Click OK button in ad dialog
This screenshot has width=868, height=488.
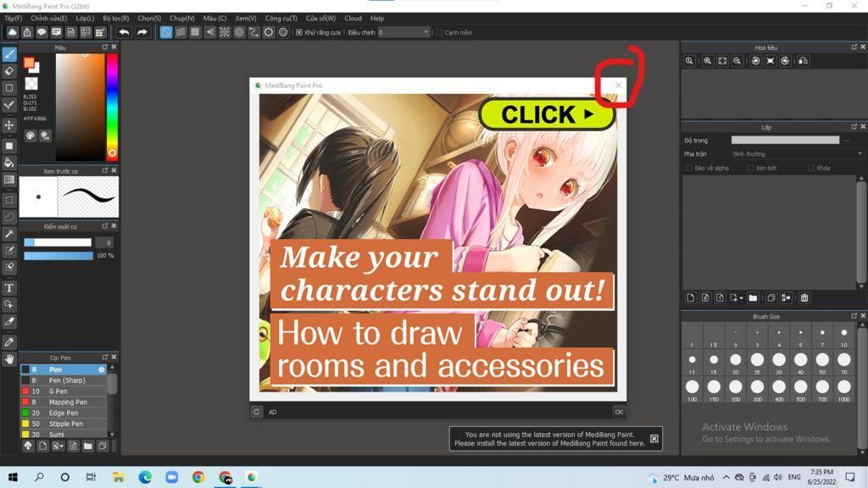619,412
